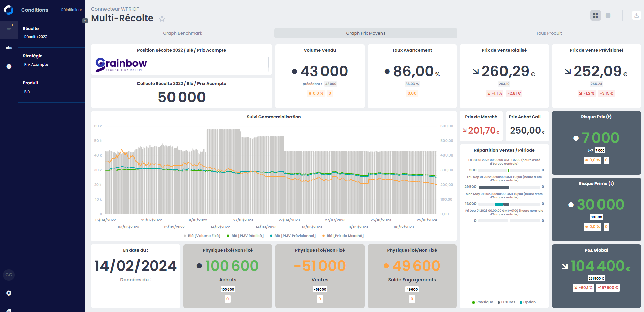
Task: Click Risque Prix value 7 000
Action: pyautogui.click(x=601, y=138)
